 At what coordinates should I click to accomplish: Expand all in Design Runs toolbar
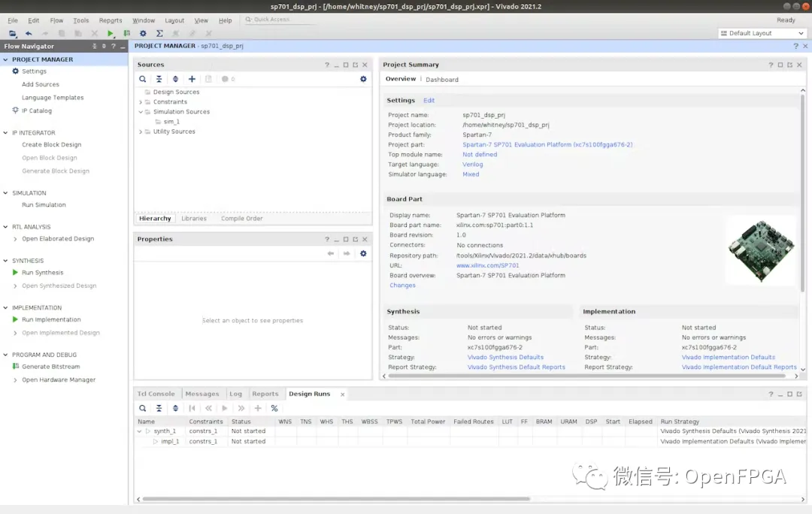click(175, 408)
